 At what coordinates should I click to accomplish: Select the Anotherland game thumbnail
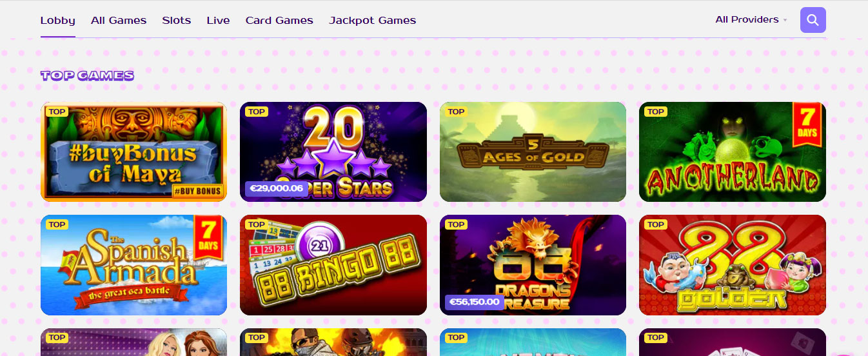733,152
